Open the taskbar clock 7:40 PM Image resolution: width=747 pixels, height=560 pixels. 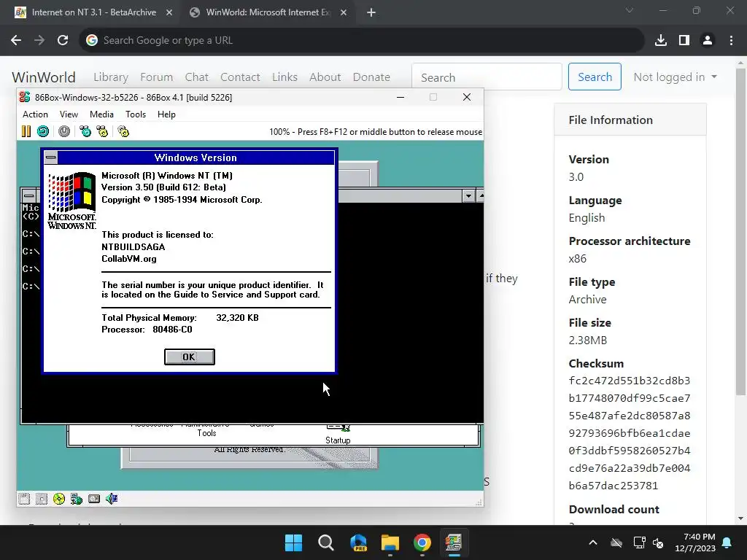coord(695,542)
